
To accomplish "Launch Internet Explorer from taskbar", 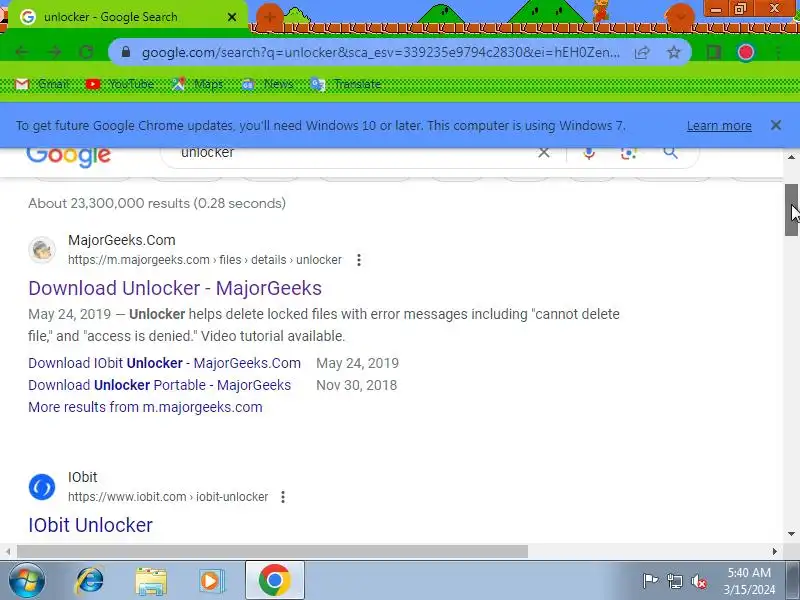I will [x=90, y=581].
